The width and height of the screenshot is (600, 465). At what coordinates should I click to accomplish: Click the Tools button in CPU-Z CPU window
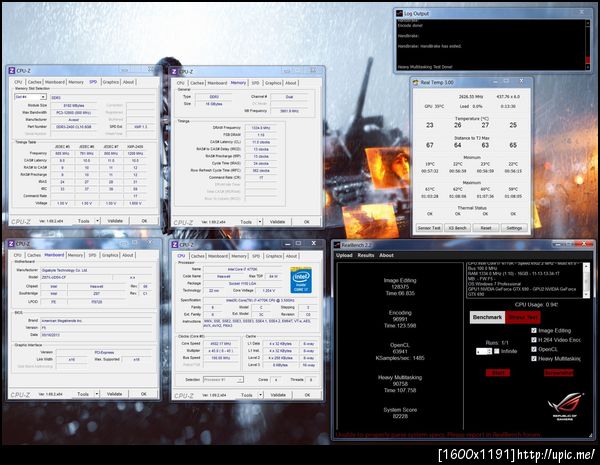(x=247, y=395)
